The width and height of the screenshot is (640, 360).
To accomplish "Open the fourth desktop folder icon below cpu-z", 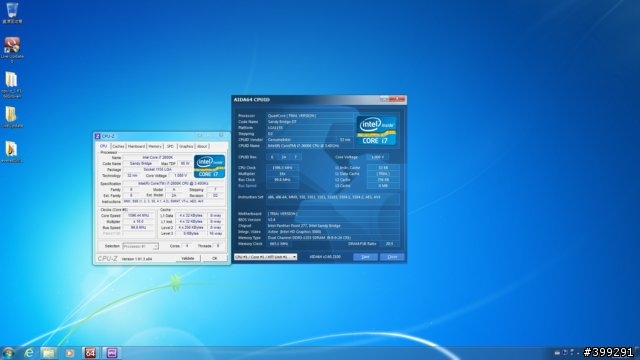I will pyautogui.click(x=11, y=117).
